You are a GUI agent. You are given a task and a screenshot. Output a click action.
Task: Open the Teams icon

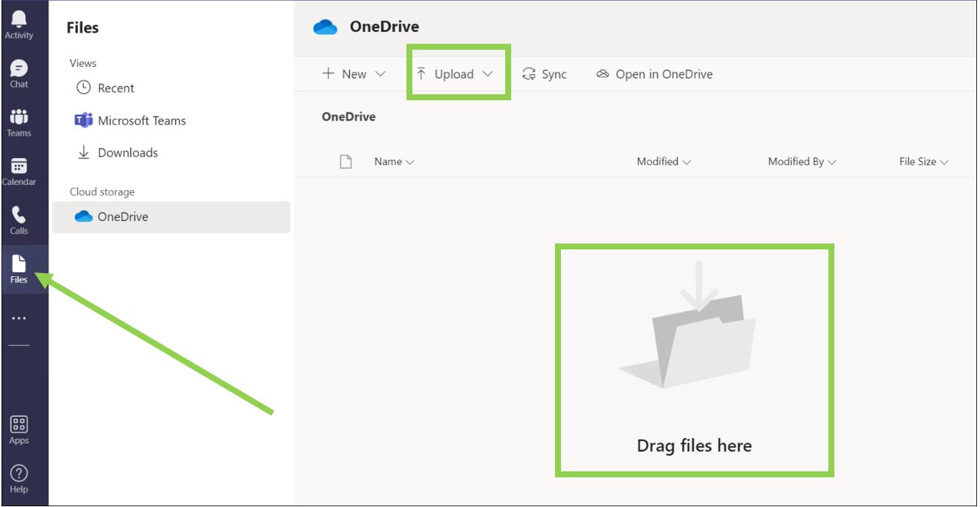click(18, 121)
